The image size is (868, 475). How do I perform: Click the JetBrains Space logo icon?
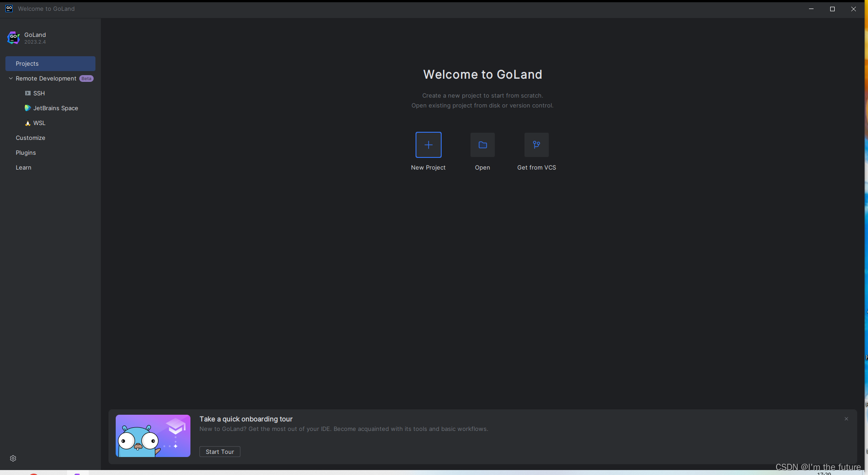click(27, 108)
